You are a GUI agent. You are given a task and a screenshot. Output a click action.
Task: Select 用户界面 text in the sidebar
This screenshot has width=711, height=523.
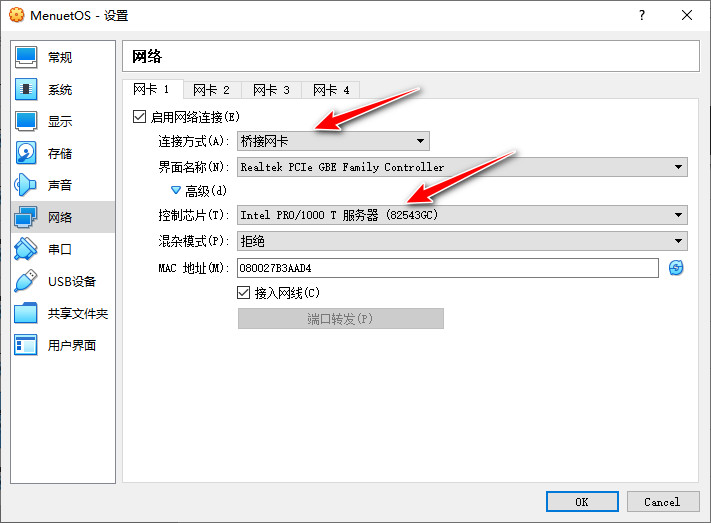tap(72, 345)
